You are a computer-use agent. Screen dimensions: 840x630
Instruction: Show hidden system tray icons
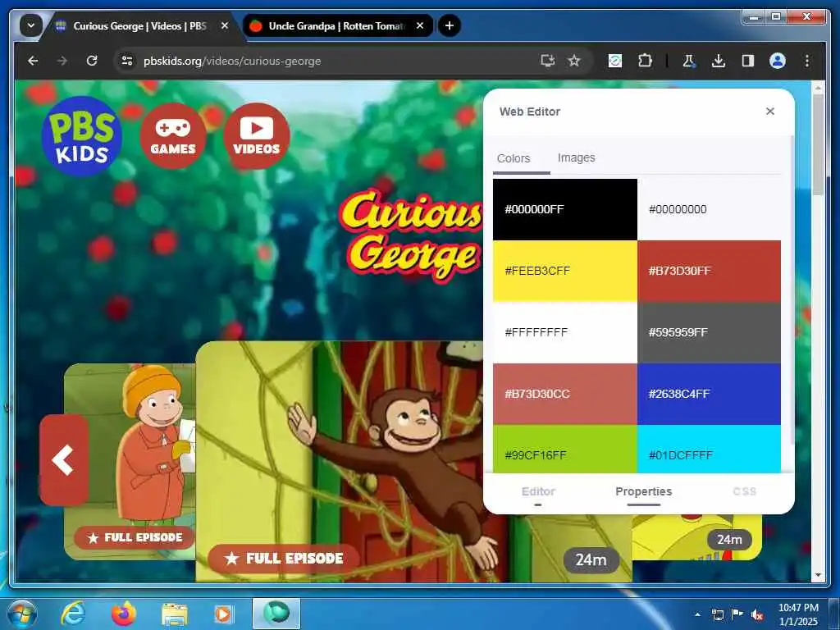(697, 614)
